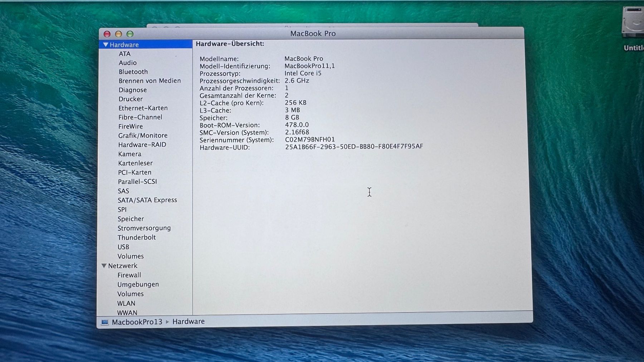This screenshot has width=644, height=362.
Task: Click the 256 KB L2-Cache value
Action: coord(296,103)
